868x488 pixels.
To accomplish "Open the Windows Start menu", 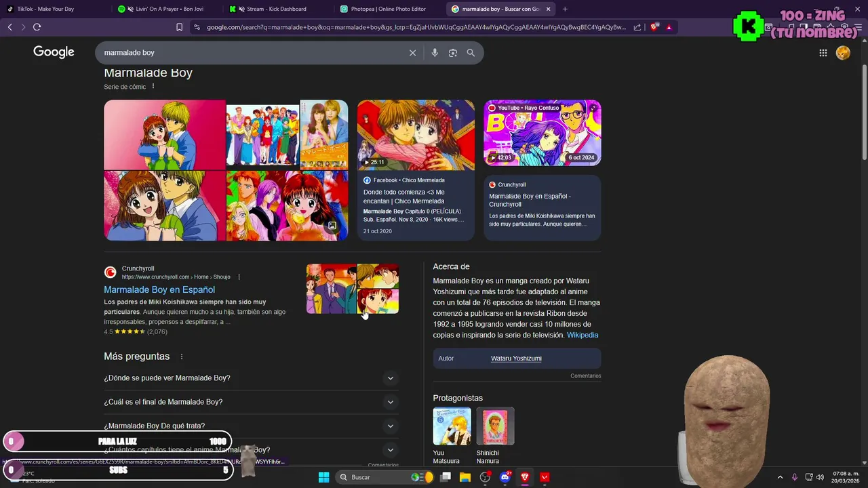I will pos(323,477).
